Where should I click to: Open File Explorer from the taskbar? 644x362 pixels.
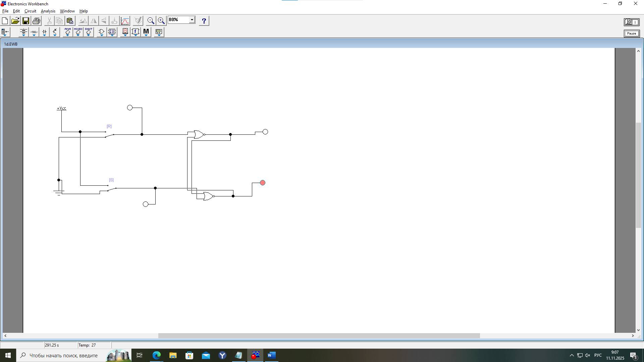(173, 355)
